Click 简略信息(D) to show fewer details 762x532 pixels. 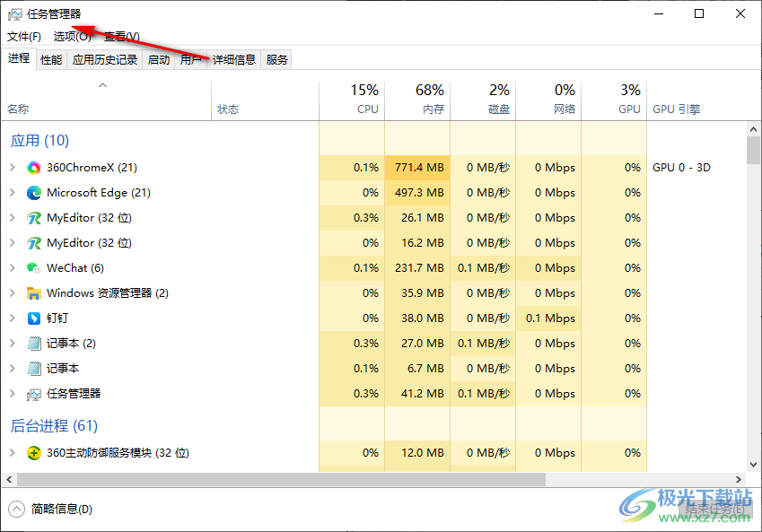click(62, 510)
